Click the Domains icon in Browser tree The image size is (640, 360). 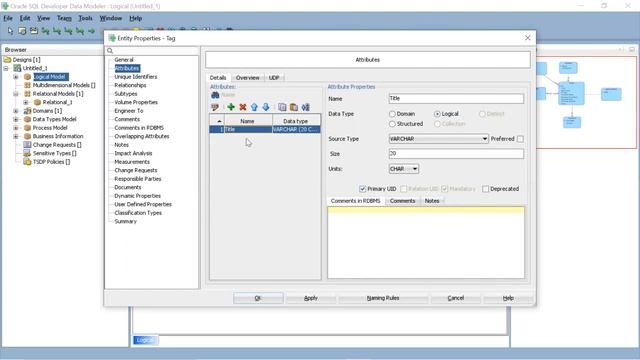click(x=27, y=111)
